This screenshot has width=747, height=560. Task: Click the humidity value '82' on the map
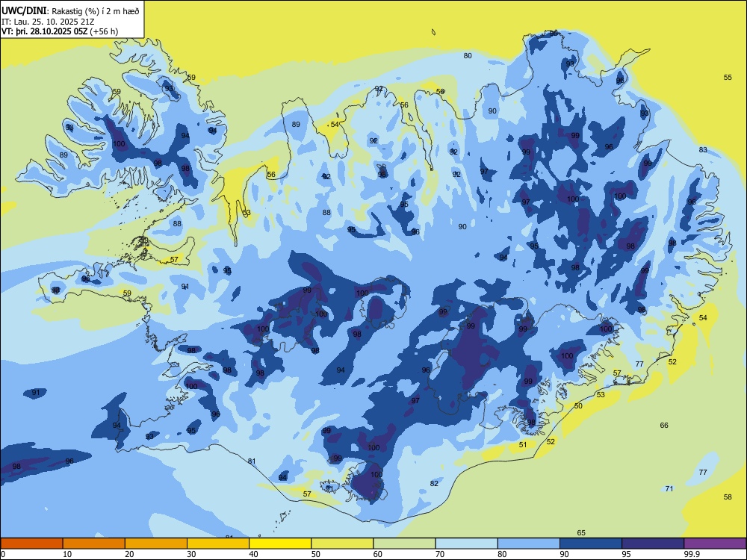[434, 483]
